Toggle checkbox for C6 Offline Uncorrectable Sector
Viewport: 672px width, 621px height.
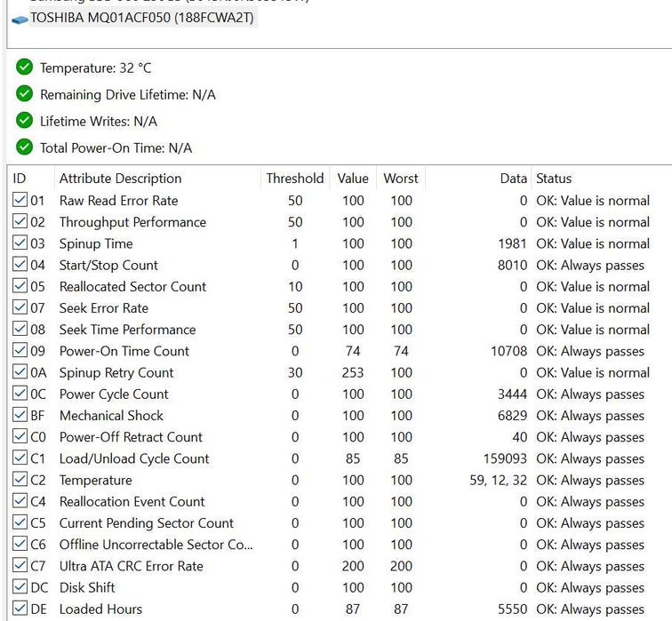point(20,544)
